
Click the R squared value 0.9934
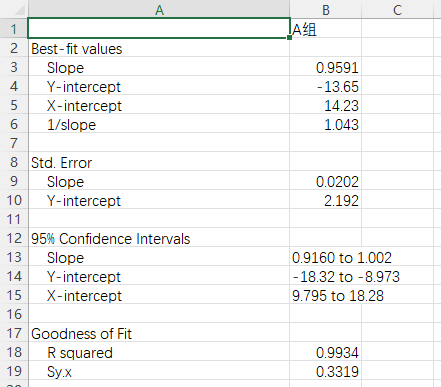[326, 352]
